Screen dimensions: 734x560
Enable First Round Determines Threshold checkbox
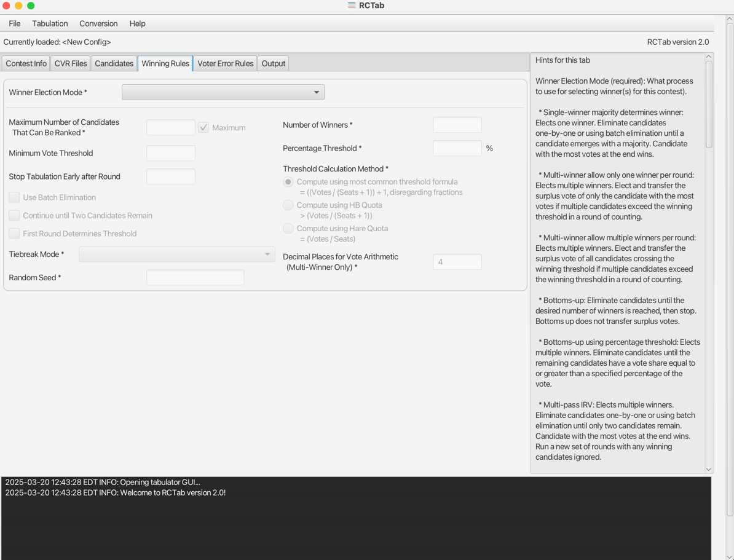(14, 233)
